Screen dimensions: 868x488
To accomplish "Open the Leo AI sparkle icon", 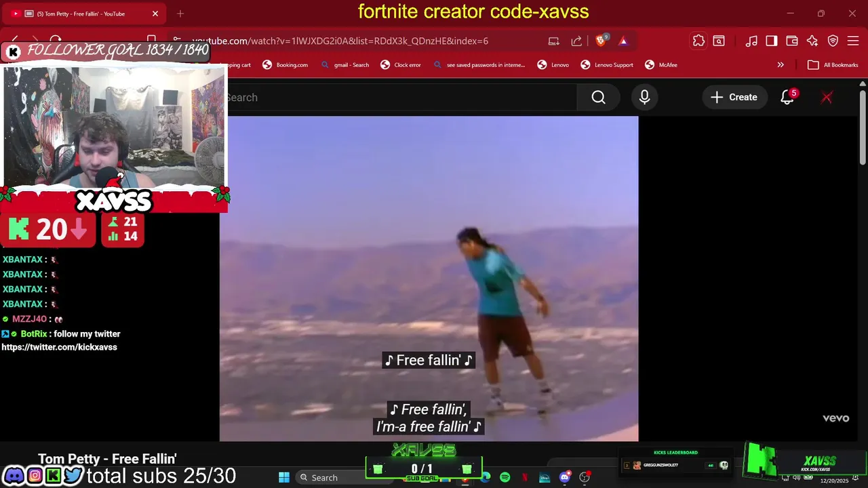I will [812, 41].
